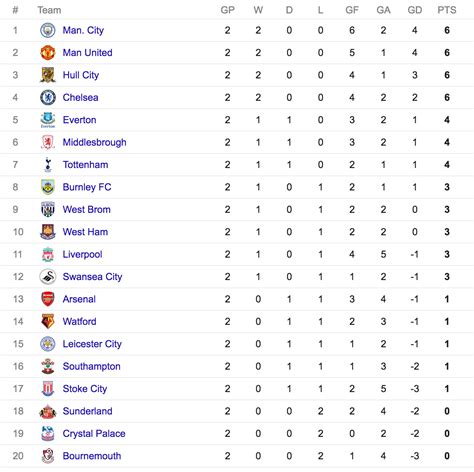This screenshot has width=474, height=472.
Task: Click the Tottenham cockerel crest
Action: point(48,165)
